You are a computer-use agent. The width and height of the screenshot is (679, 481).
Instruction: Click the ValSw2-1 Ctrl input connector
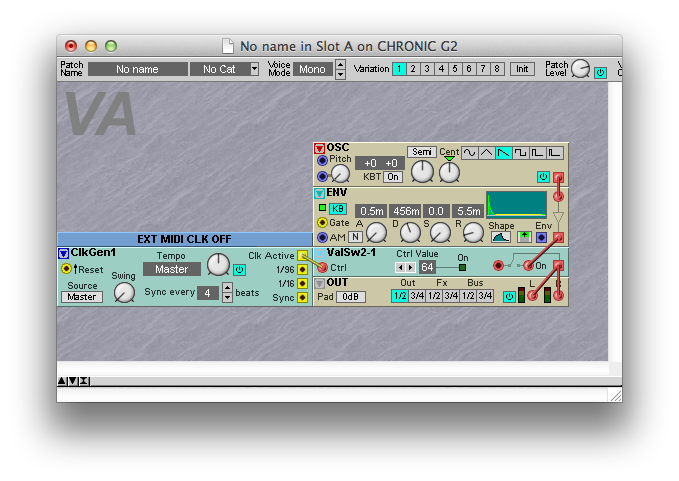[x=321, y=268]
